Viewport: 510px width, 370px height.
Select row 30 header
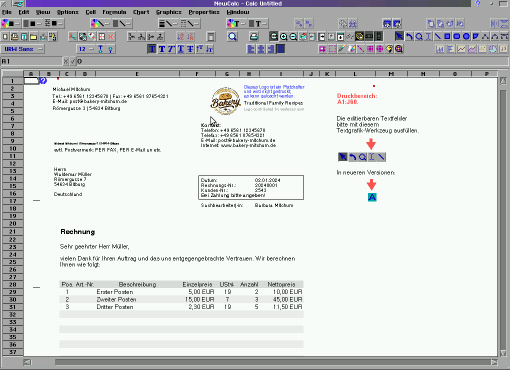tap(12, 299)
